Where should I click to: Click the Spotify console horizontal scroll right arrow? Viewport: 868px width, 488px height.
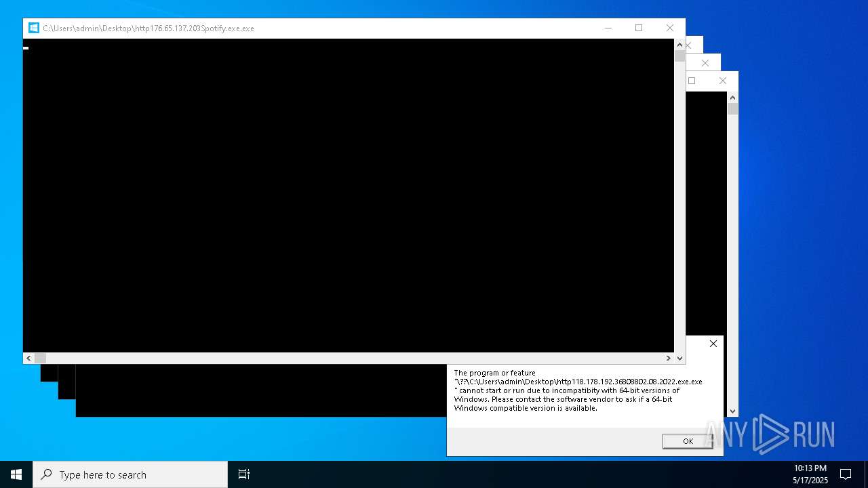pyautogui.click(x=669, y=358)
